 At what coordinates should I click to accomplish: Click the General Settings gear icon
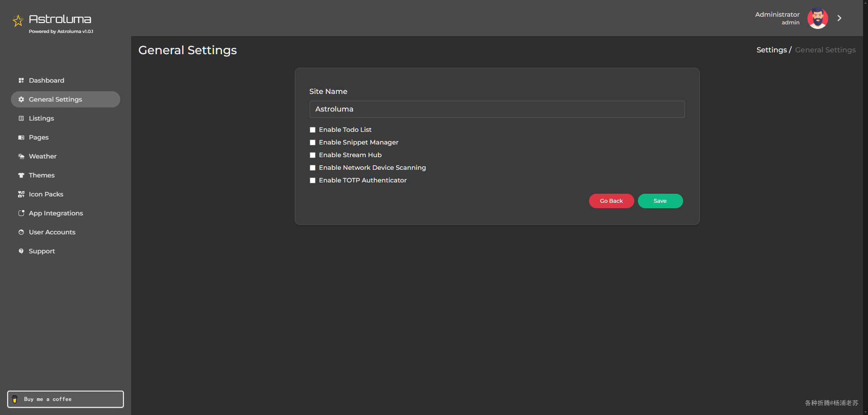click(x=21, y=99)
